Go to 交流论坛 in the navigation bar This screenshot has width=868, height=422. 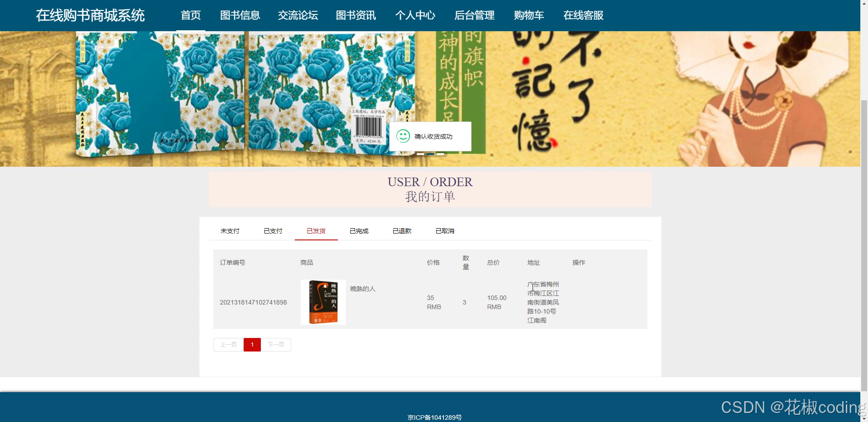click(298, 15)
